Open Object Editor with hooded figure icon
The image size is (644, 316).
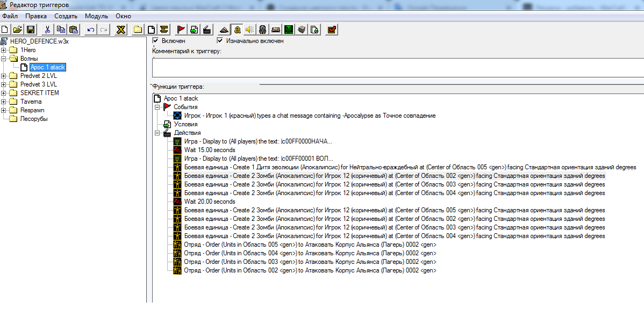click(x=263, y=29)
